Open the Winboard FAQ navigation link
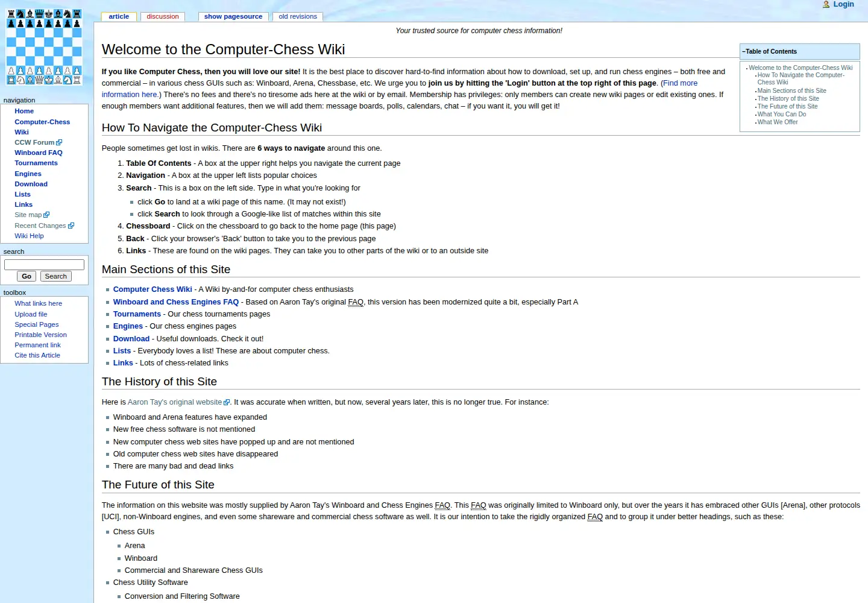 tap(39, 153)
